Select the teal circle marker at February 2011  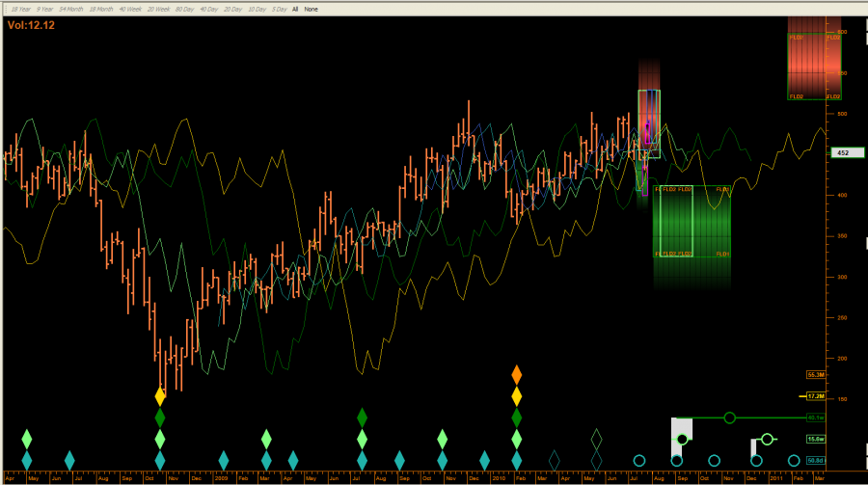(794, 460)
